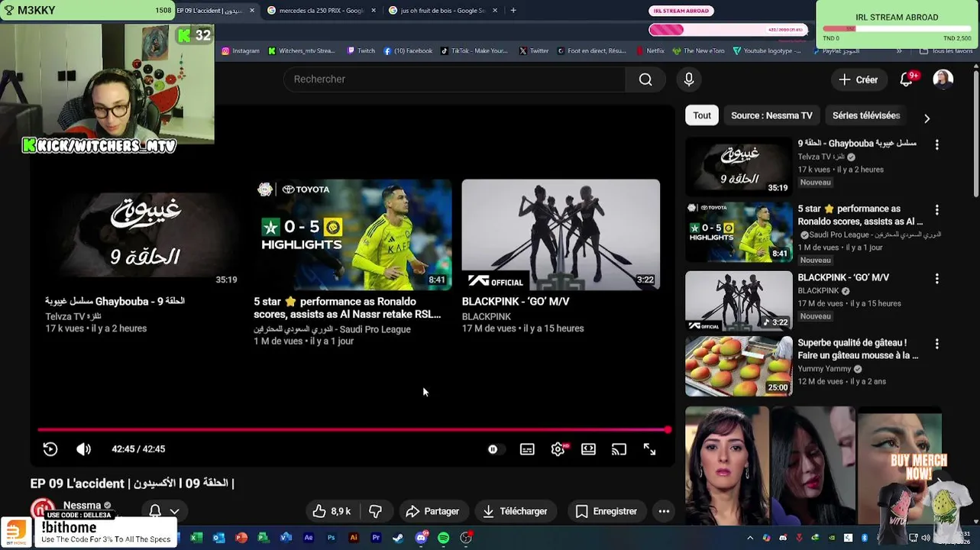This screenshot has width=980, height=550.
Task: Enter fullscreen in the video player
Action: pos(649,449)
